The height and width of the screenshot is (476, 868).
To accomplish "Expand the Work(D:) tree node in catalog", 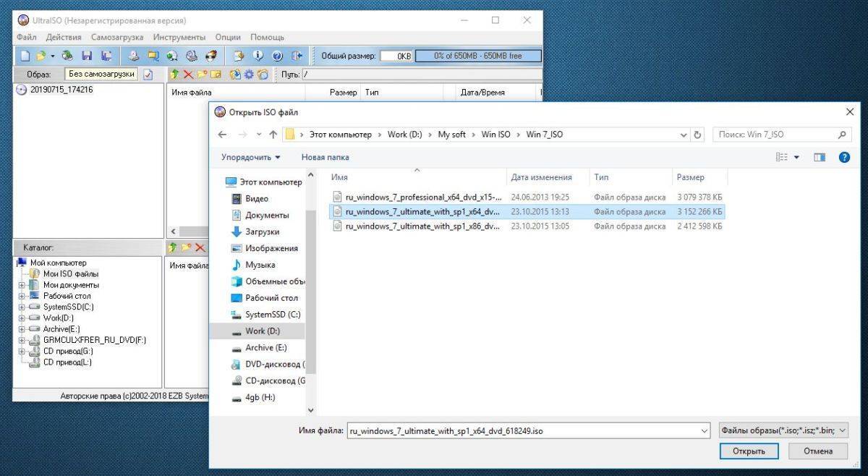I will pyautogui.click(x=22, y=318).
